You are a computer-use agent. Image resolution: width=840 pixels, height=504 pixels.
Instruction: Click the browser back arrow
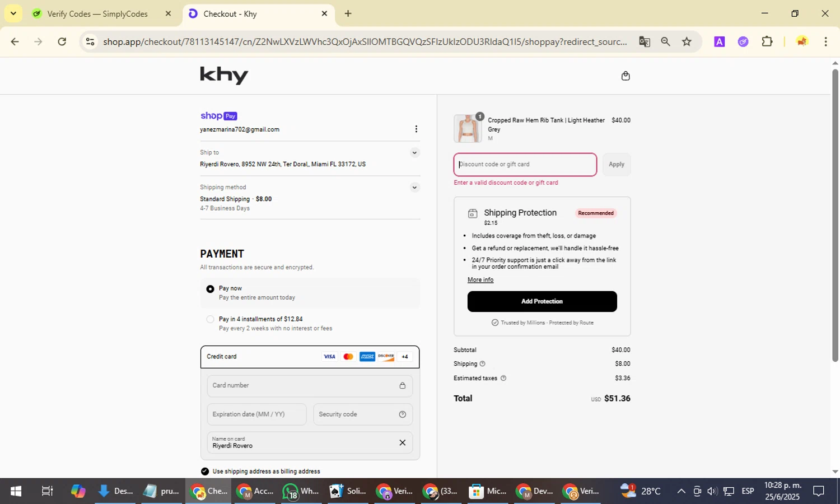click(15, 41)
